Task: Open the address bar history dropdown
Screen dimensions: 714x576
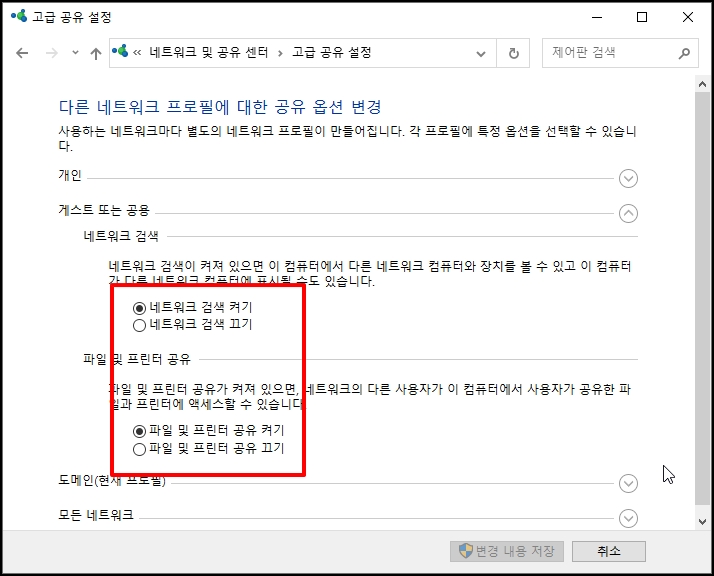Action: point(481,54)
